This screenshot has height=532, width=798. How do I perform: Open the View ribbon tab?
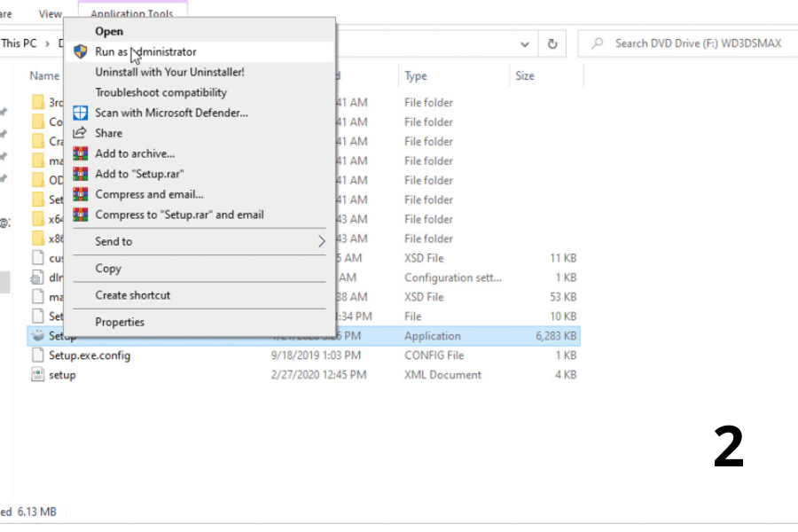[x=51, y=14]
